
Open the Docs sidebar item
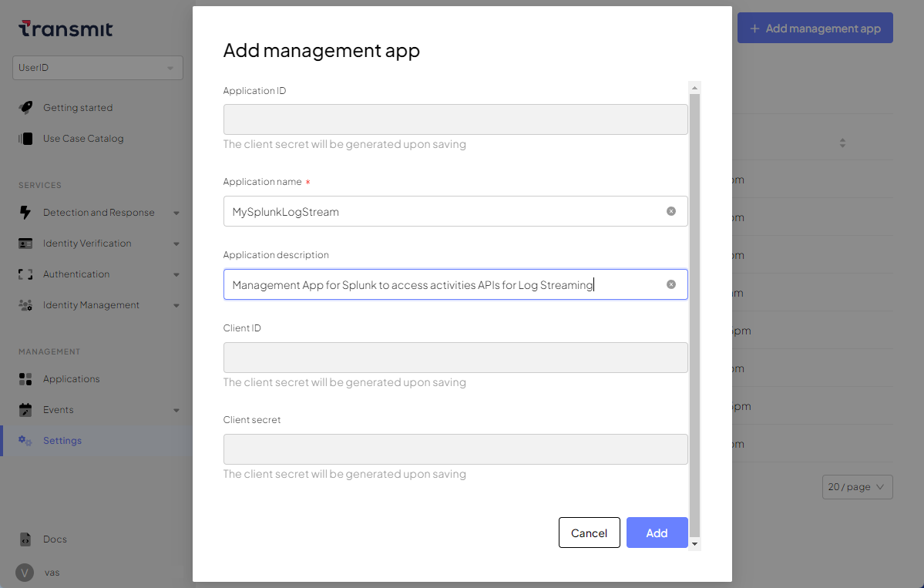55,539
